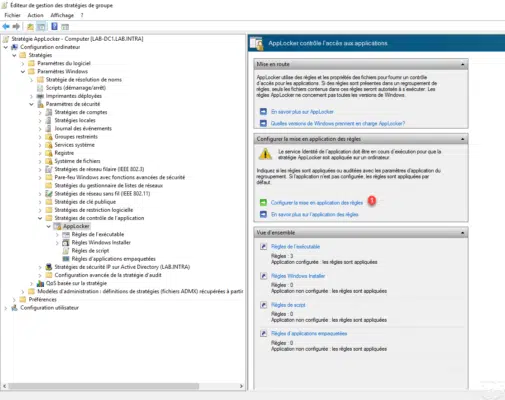Click the shortcut icon beside Règles de script overview
This screenshot has width=505, height=400.
(x=263, y=305)
